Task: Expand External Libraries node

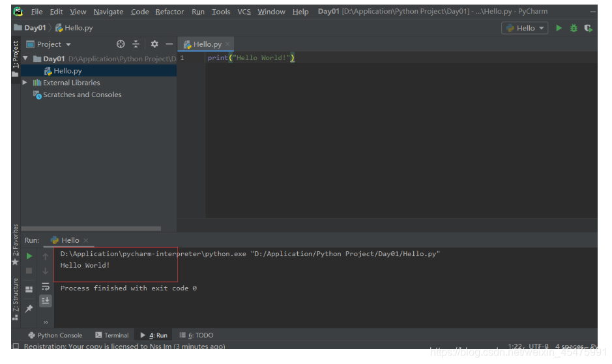Action: click(x=25, y=82)
